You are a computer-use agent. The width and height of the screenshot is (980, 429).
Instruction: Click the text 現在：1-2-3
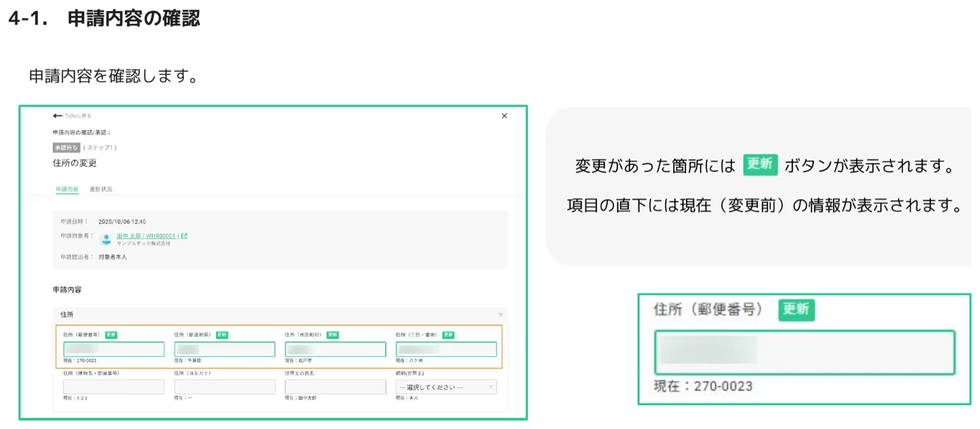(x=75, y=398)
